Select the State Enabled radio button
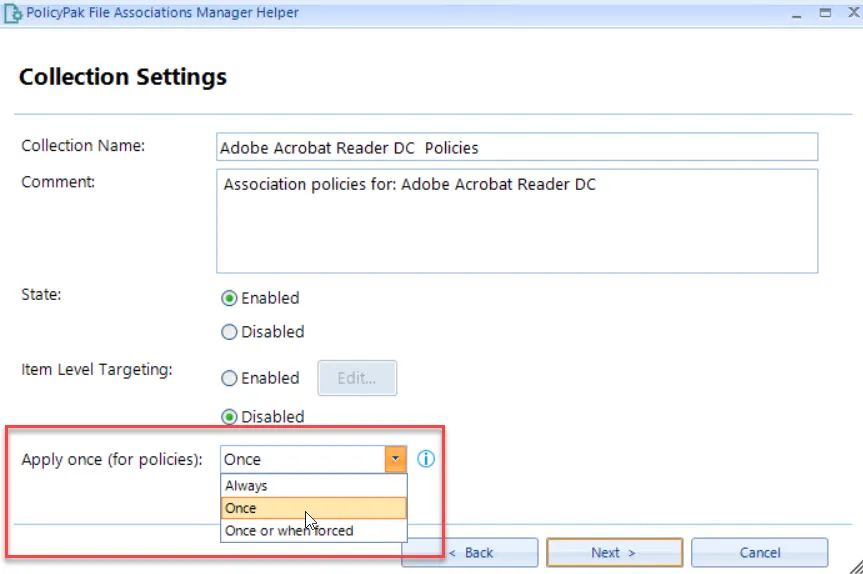The width and height of the screenshot is (863, 574). (229, 298)
